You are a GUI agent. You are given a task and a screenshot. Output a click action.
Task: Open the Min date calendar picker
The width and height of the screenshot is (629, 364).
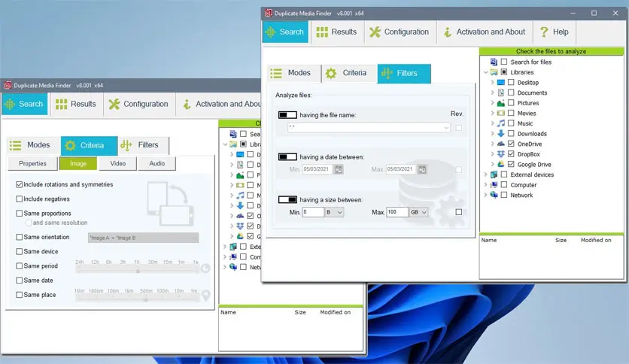pos(339,169)
